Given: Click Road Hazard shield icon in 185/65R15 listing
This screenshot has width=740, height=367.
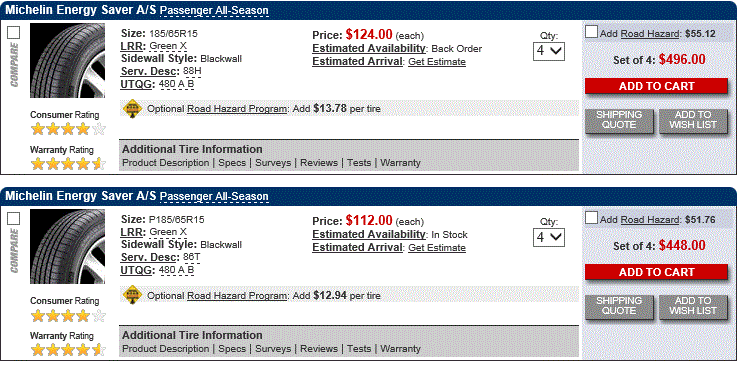Looking at the screenshot, I should 133,108.
